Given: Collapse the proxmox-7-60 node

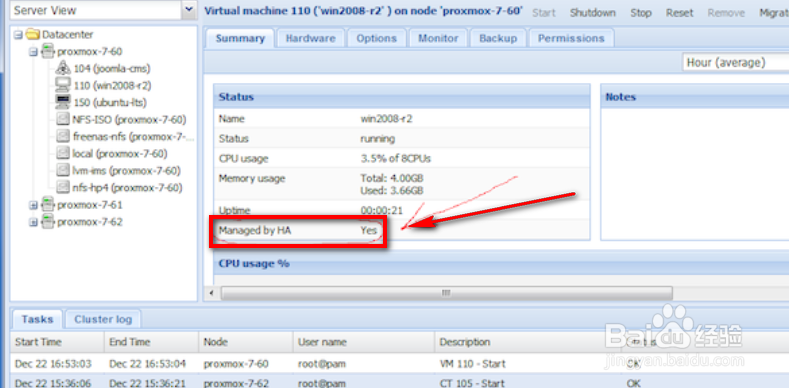Looking at the screenshot, I should [34, 52].
